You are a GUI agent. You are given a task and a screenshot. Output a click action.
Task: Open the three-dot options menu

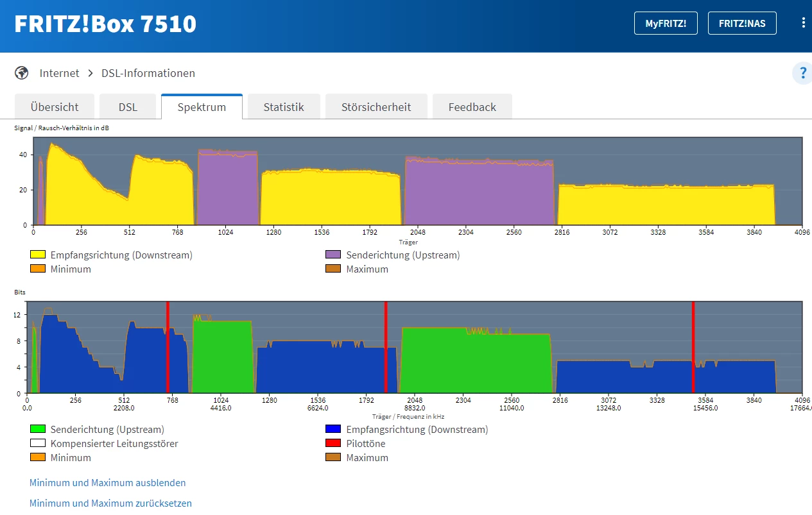coord(803,23)
